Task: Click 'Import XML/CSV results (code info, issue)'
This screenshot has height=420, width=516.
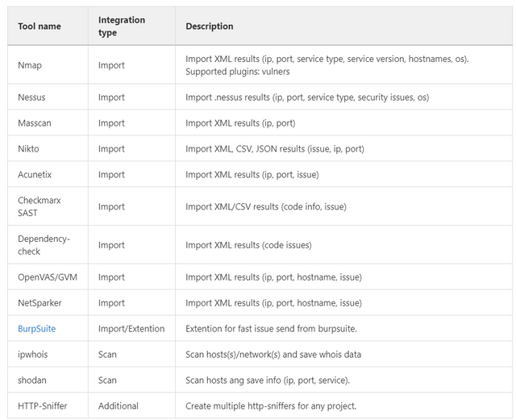Action: (266, 206)
